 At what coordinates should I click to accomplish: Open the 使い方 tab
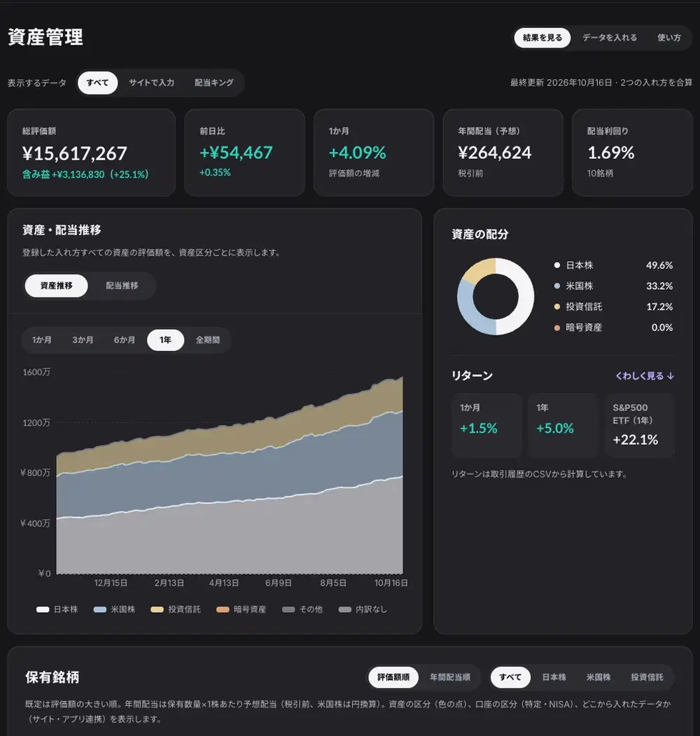(668, 38)
